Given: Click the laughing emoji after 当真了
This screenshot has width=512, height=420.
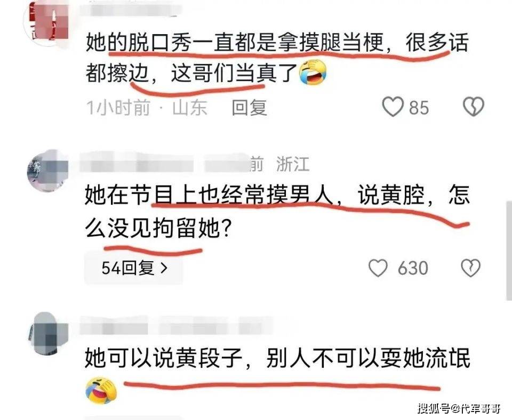Looking at the screenshot, I should coord(313,72).
